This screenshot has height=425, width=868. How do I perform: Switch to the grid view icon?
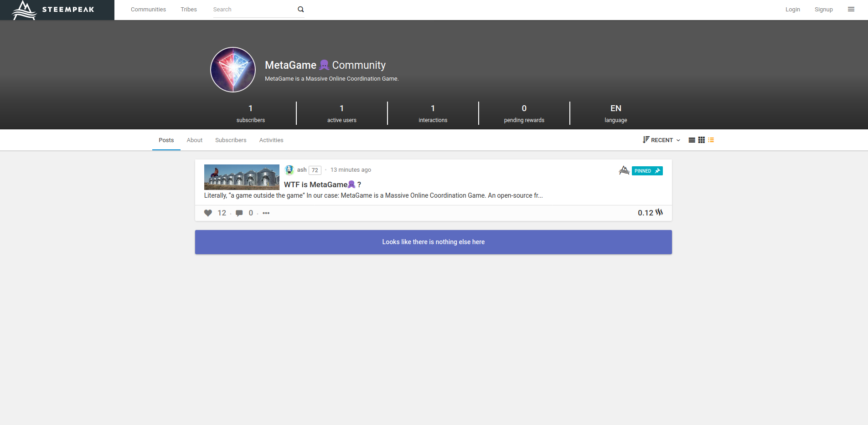(702, 140)
